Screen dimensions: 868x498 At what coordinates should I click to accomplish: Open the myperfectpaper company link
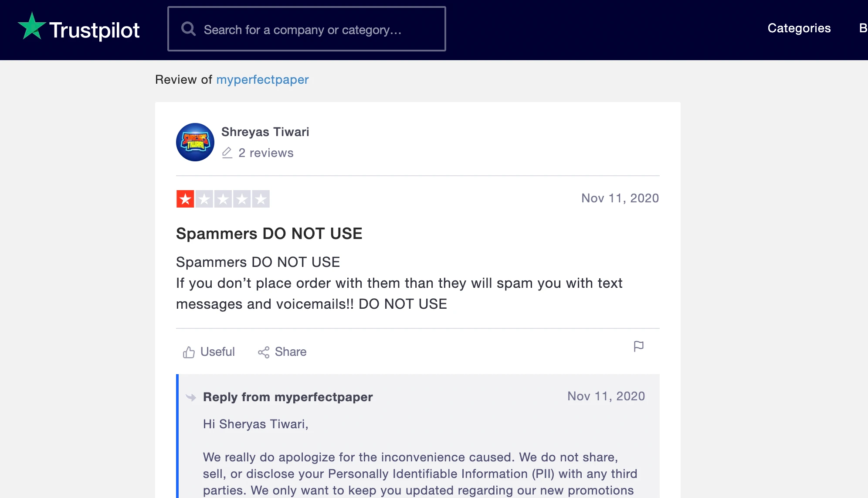262,80
